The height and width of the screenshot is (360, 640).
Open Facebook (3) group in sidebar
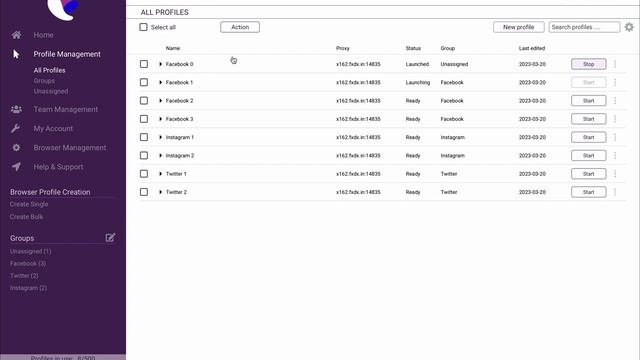(28, 264)
